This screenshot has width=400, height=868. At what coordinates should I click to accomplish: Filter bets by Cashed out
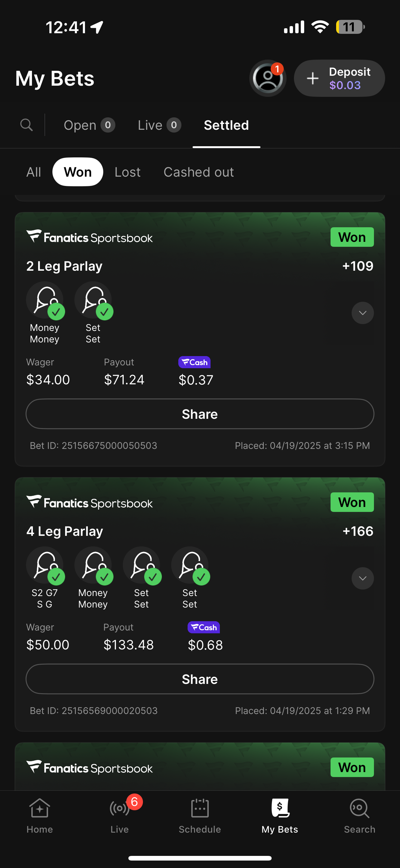[x=199, y=172]
